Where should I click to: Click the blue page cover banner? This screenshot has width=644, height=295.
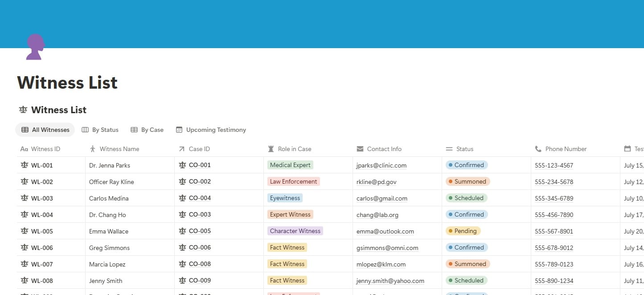[322, 24]
